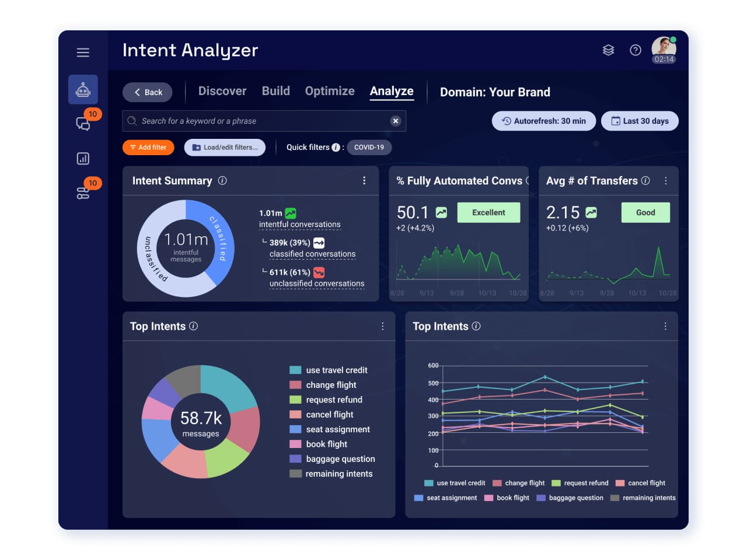Toggle the use travel credit legend item
Screen dimensions: 747x560
(x=329, y=370)
